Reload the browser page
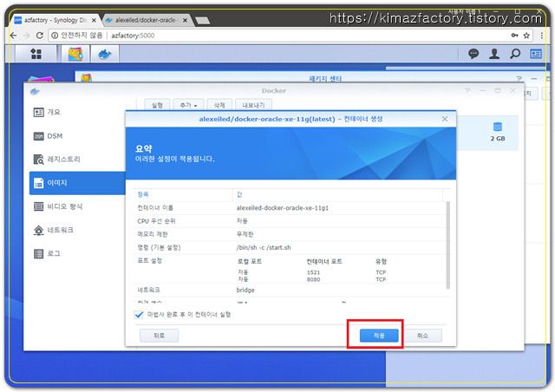Image resolution: width=555 pixels, height=392 pixels. point(40,36)
